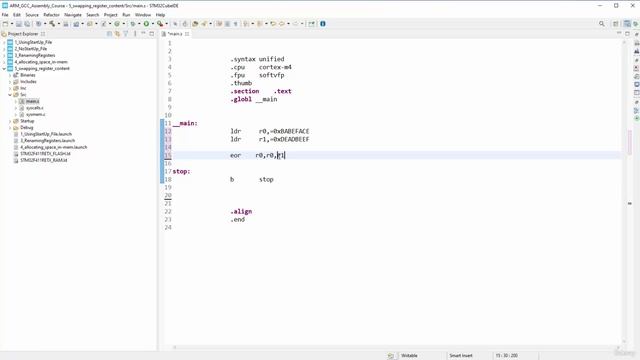Viewport: 640px width, 360px height.
Task: Open the External Tools dropdown arrow
Action: (x=167, y=24)
